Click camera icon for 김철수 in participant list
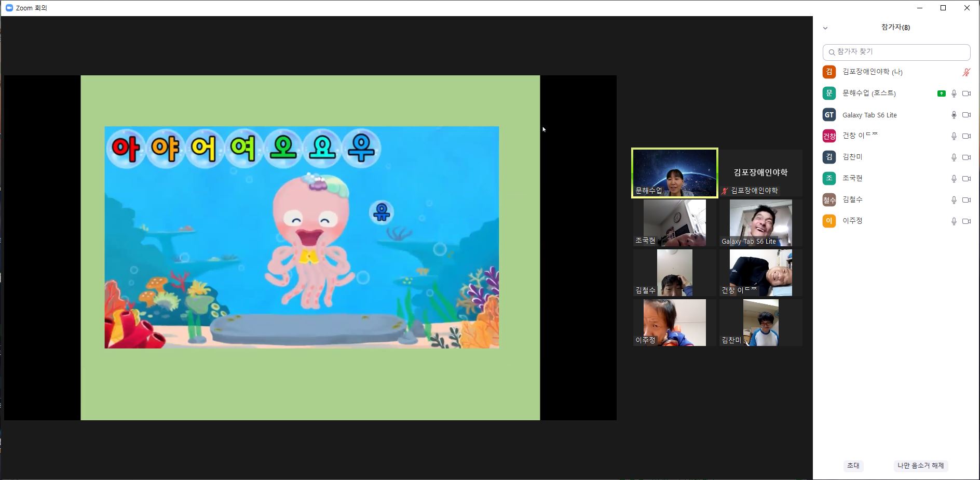 coord(966,200)
